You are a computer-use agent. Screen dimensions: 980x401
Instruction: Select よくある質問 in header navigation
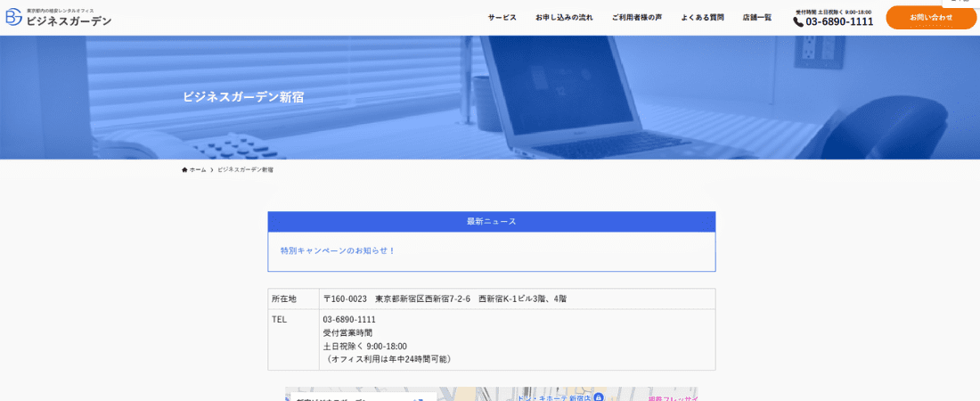click(x=702, y=18)
